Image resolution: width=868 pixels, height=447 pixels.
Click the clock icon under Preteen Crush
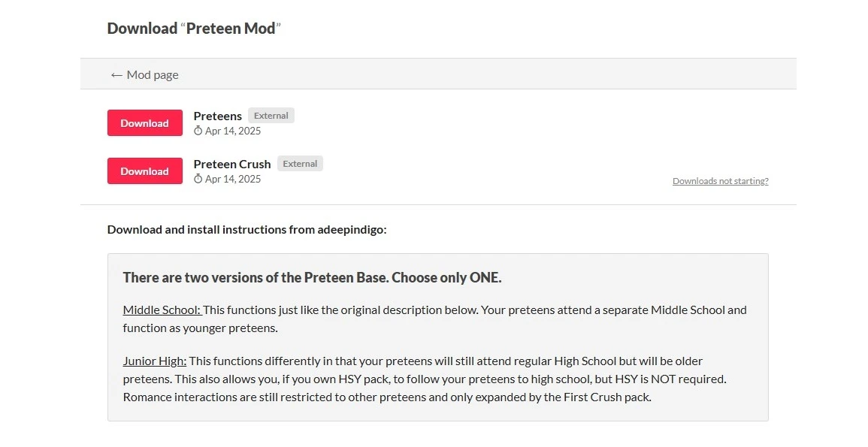click(x=198, y=179)
